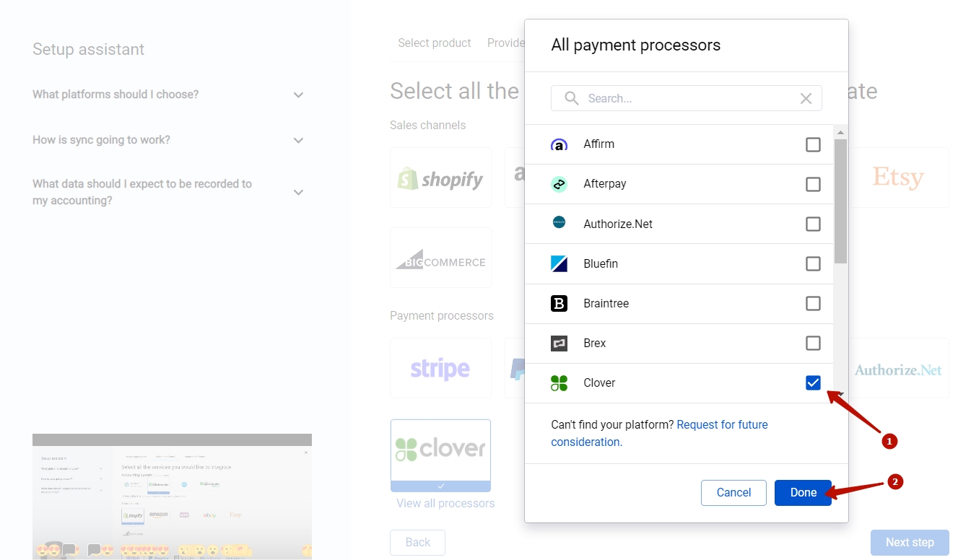This screenshot has height=560, width=958.
Task: Clear the search field with X icon
Action: pos(806,98)
